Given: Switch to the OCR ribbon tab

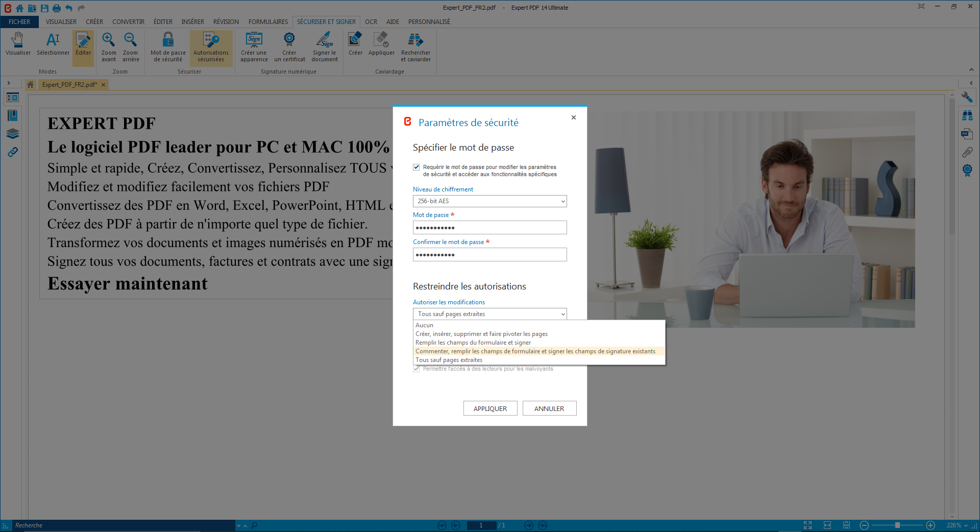Looking at the screenshot, I should [x=371, y=22].
